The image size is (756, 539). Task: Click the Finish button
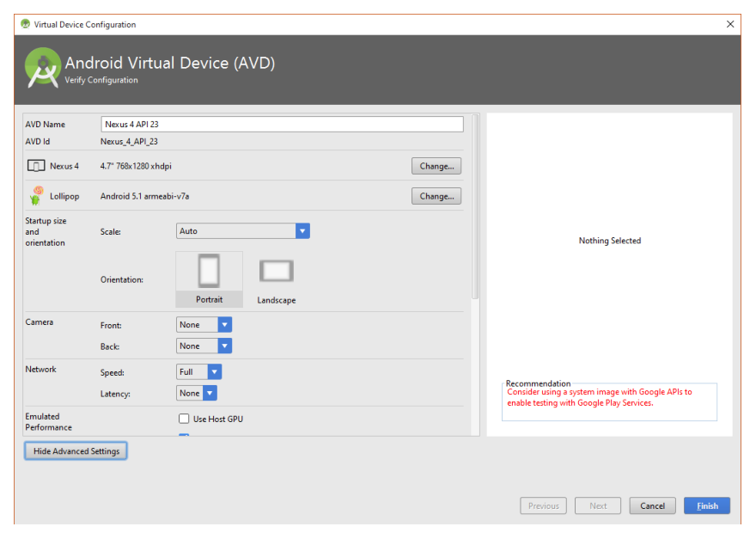707,505
